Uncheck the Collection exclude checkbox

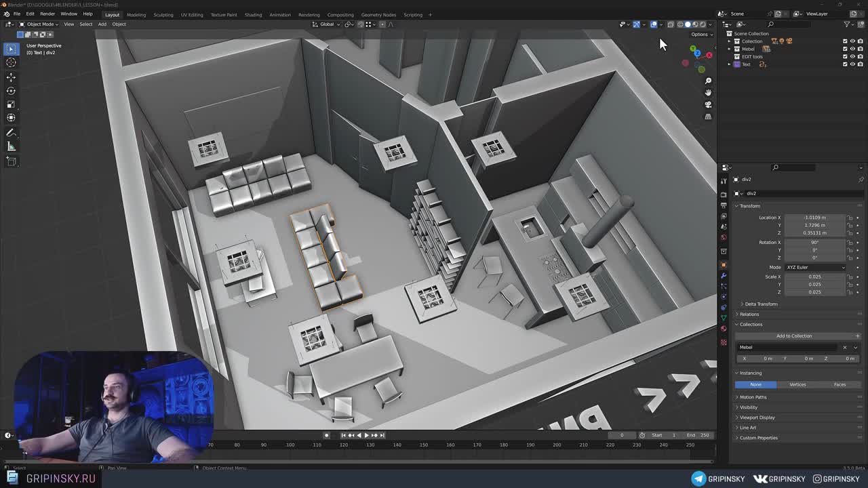coord(845,41)
